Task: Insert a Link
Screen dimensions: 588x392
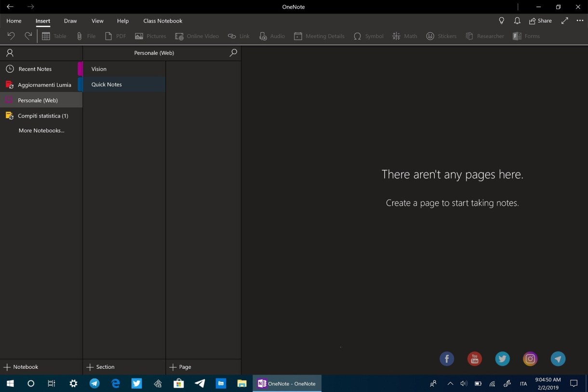Action: pos(239,36)
